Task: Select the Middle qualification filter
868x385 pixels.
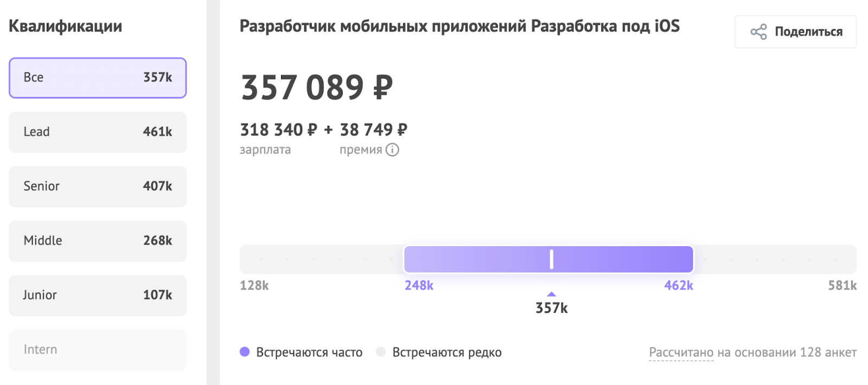Action: pos(97,241)
